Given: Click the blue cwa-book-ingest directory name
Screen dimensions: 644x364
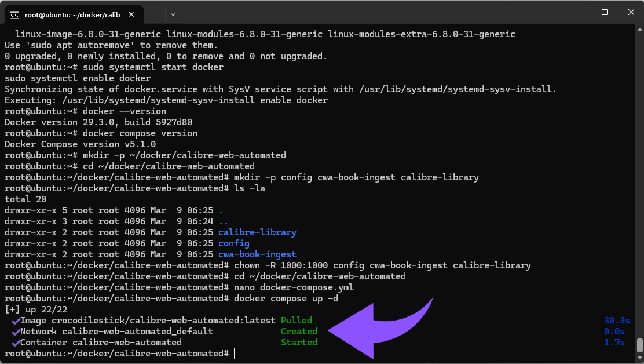Looking at the screenshot, I should (x=257, y=254).
